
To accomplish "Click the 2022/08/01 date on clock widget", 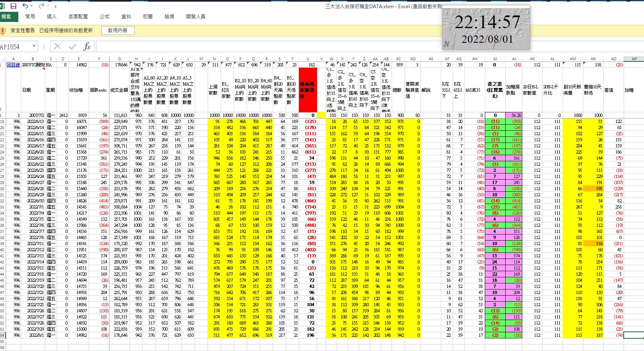I will pyautogui.click(x=487, y=39).
